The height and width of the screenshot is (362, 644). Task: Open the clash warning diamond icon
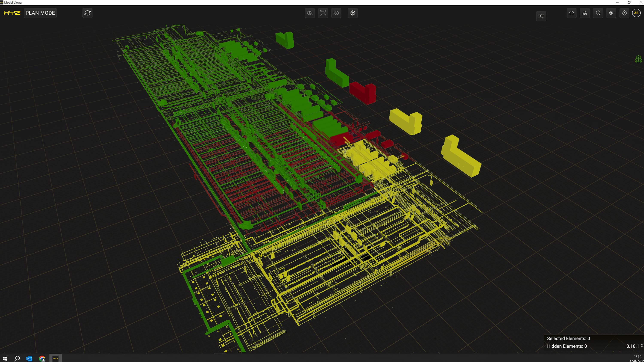(x=624, y=13)
